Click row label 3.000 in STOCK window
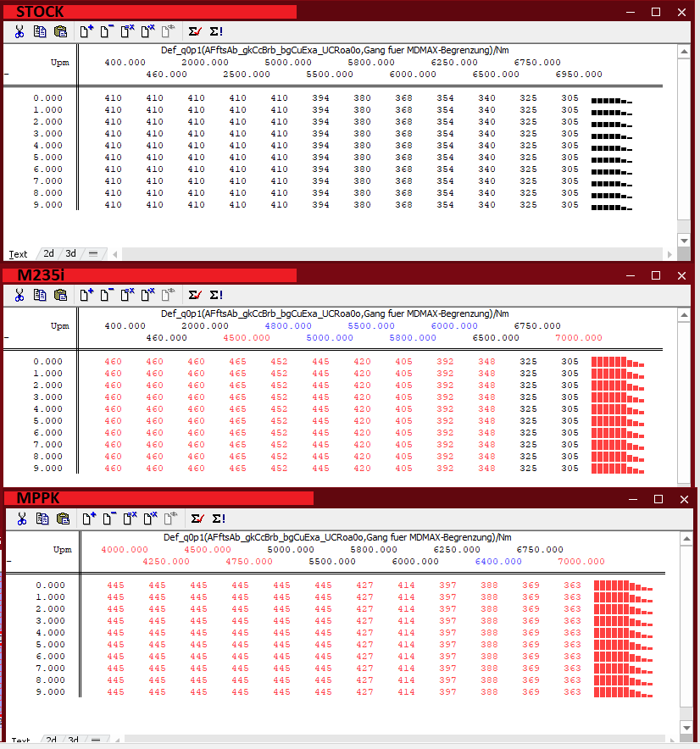This screenshot has width=700, height=749. [x=47, y=134]
